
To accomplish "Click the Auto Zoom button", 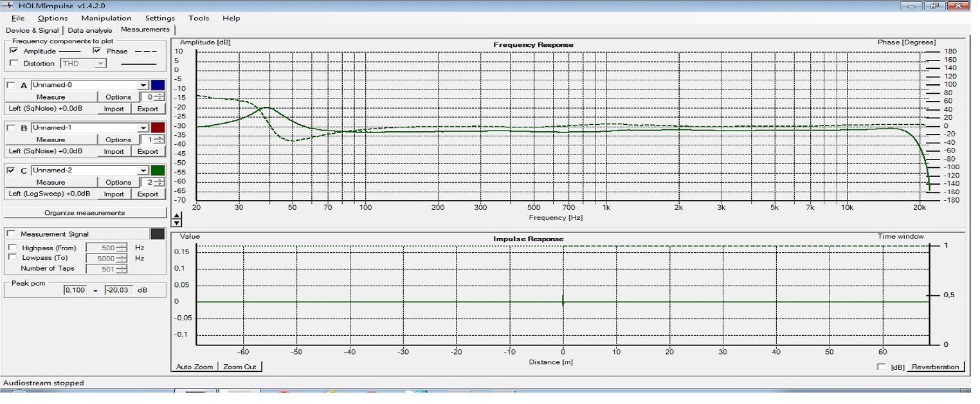I will [x=194, y=367].
